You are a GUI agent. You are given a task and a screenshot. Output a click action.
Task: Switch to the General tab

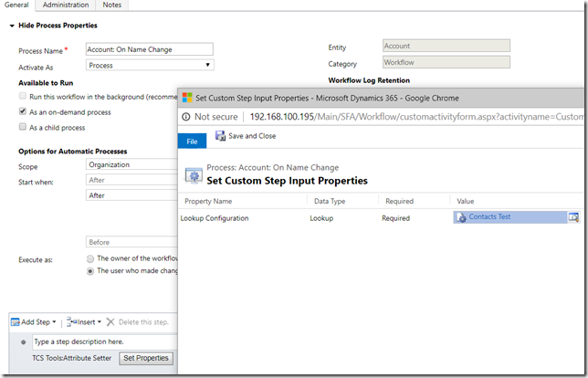click(16, 5)
